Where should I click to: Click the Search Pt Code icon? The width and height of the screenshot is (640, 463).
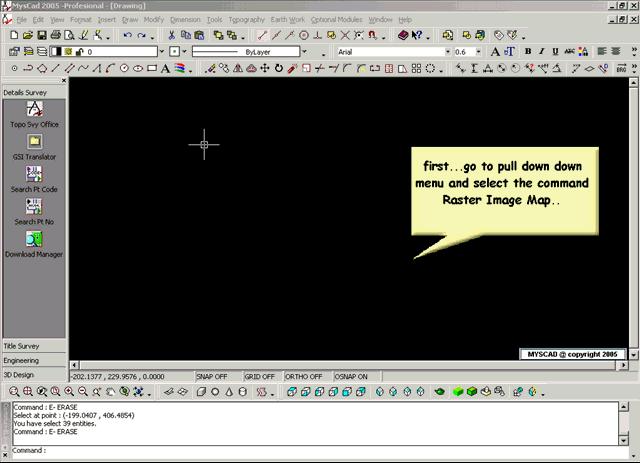(34, 175)
